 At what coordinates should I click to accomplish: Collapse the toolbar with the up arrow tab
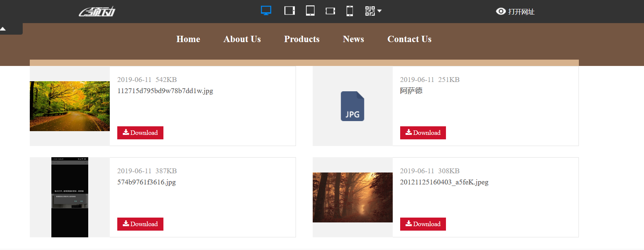[3, 29]
